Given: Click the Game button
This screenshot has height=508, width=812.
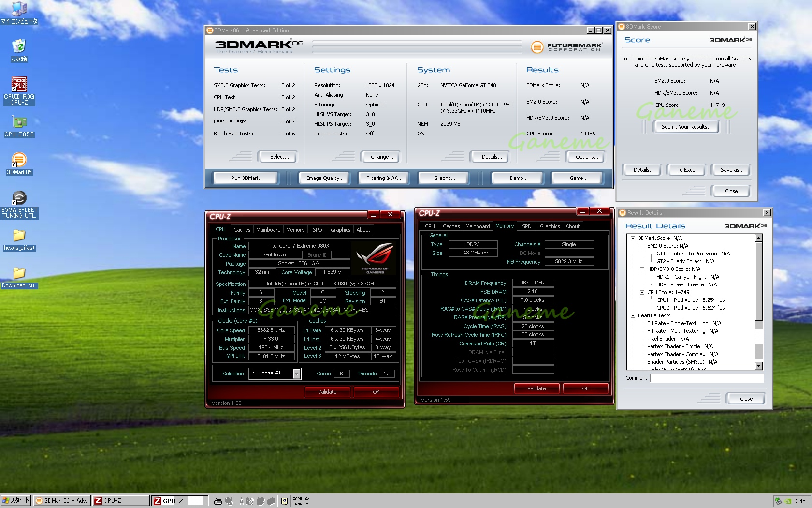Looking at the screenshot, I should (579, 178).
